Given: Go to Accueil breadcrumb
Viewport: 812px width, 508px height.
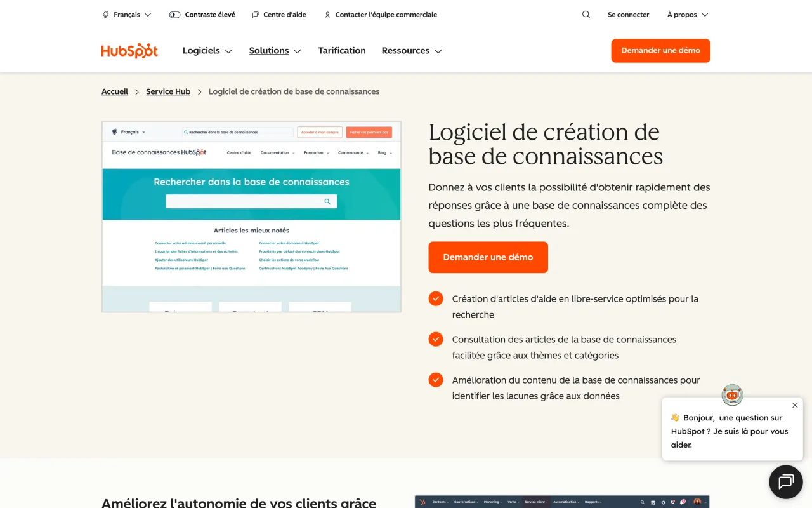Looking at the screenshot, I should click(115, 91).
